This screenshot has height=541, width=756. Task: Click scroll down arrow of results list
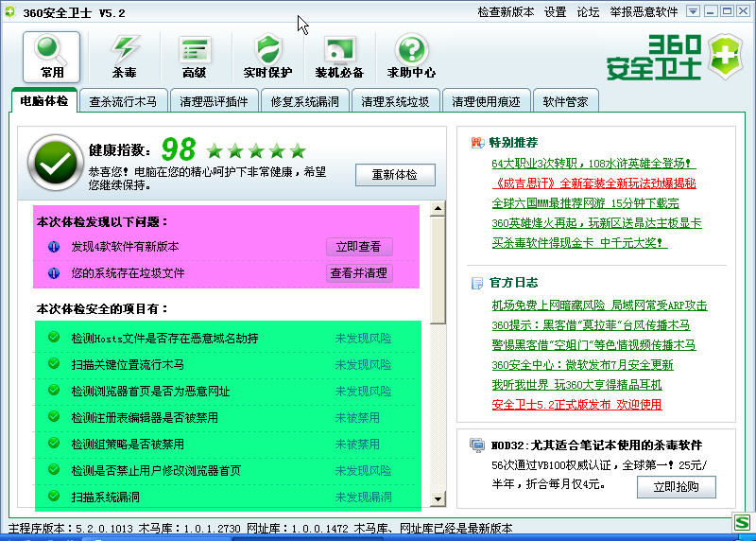[x=438, y=499]
